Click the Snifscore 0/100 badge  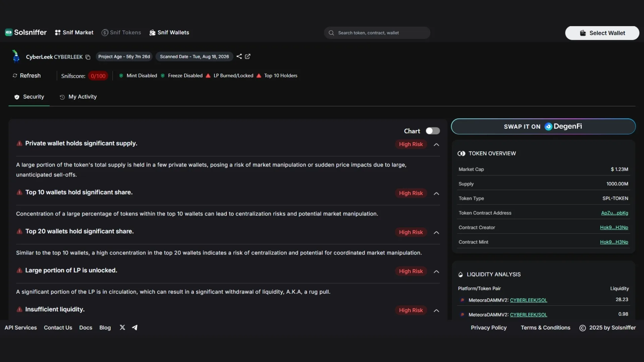(98, 76)
